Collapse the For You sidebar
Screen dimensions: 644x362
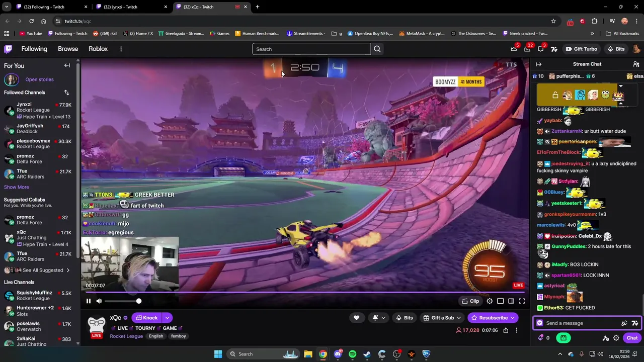coord(67,65)
